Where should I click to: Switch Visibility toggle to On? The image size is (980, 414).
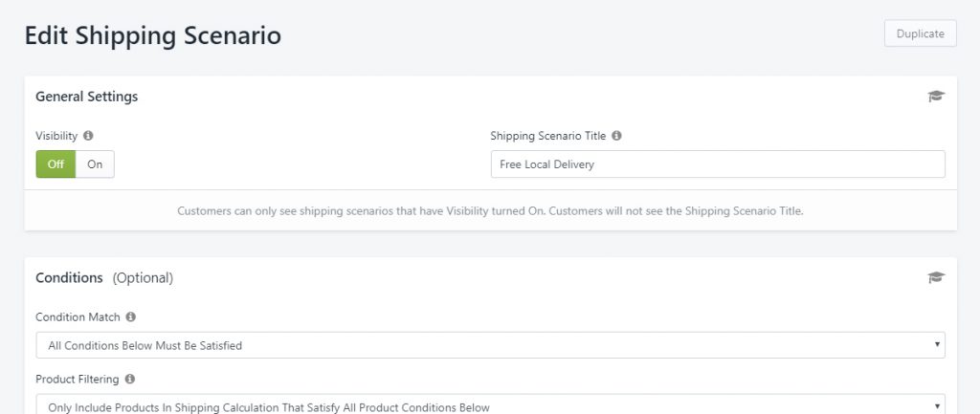tap(95, 164)
